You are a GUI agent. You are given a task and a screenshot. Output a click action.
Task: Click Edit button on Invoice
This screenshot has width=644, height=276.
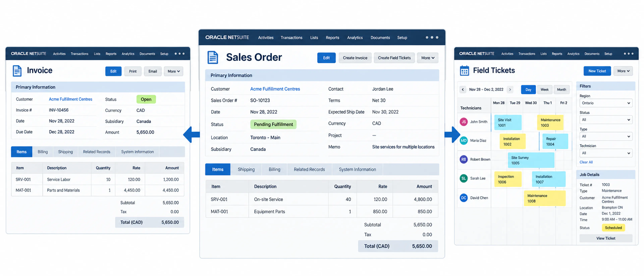pyautogui.click(x=113, y=71)
